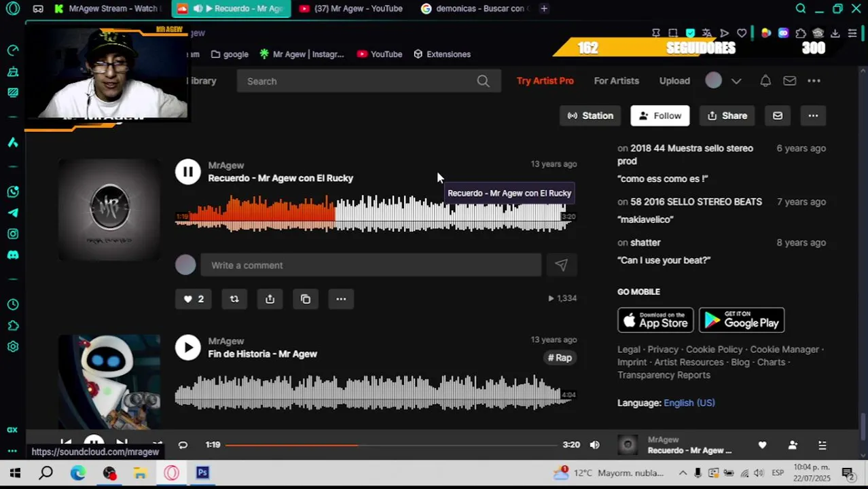Open SoundCloud messages envelope in header
The height and width of the screenshot is (489, 868).
(789, 81)
